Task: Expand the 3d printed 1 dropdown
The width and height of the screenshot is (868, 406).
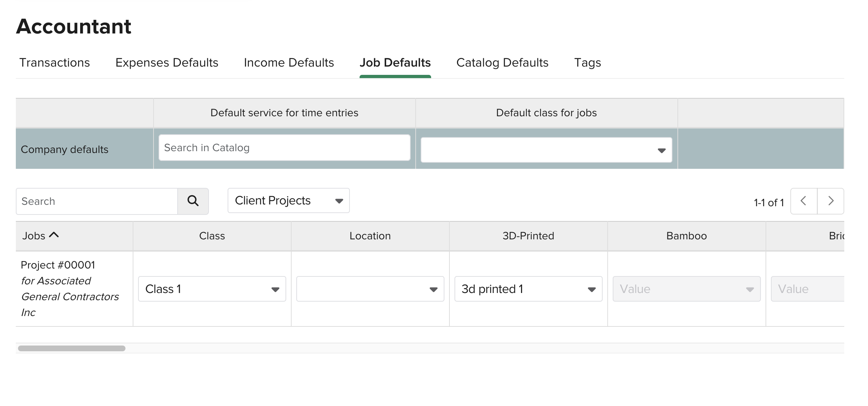Action: click(x=528, y=289)
